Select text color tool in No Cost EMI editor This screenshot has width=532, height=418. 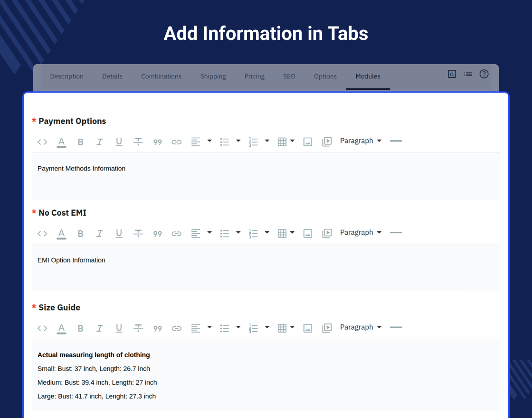(x=61, y=234)
